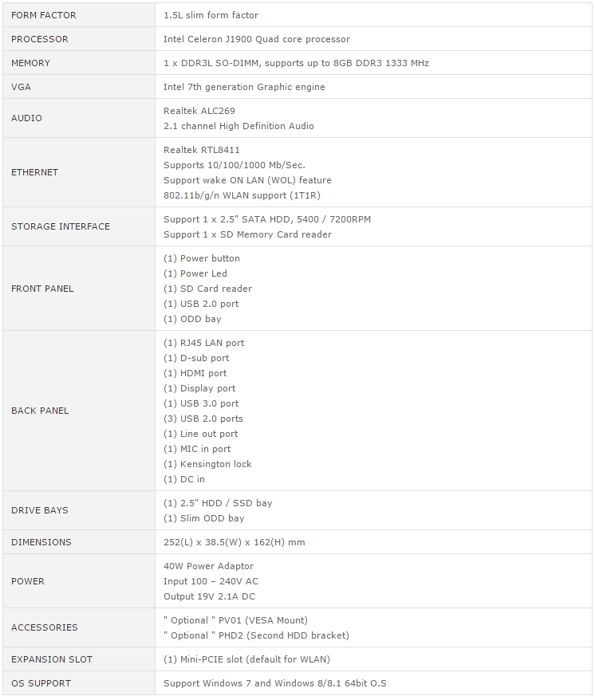This screenshot has height=700, width=595.
Task: Click the PV01 VESA Mount accessory line
Action: click(x=235, y=620)
